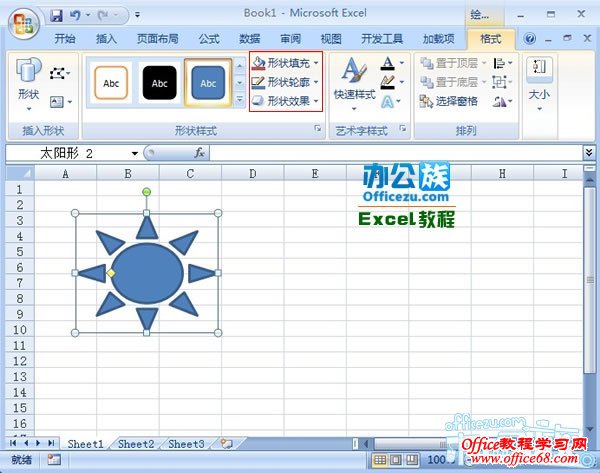Click the yellow diamond adjustment handle
Image resolution: width=600 pixels, height=473 pixels.
click(x=111, y=273)
